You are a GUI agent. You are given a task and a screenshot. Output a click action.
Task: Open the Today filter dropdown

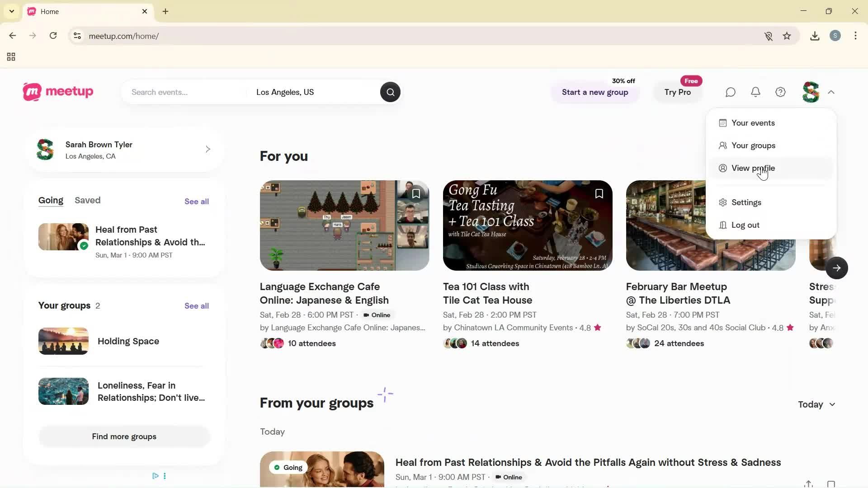pos(816,404)
